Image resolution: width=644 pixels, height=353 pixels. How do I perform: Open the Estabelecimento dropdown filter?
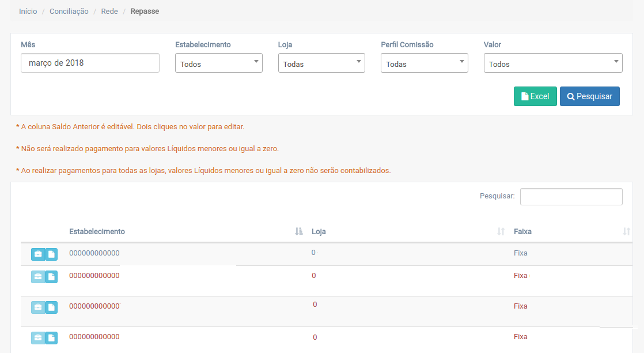218,63
